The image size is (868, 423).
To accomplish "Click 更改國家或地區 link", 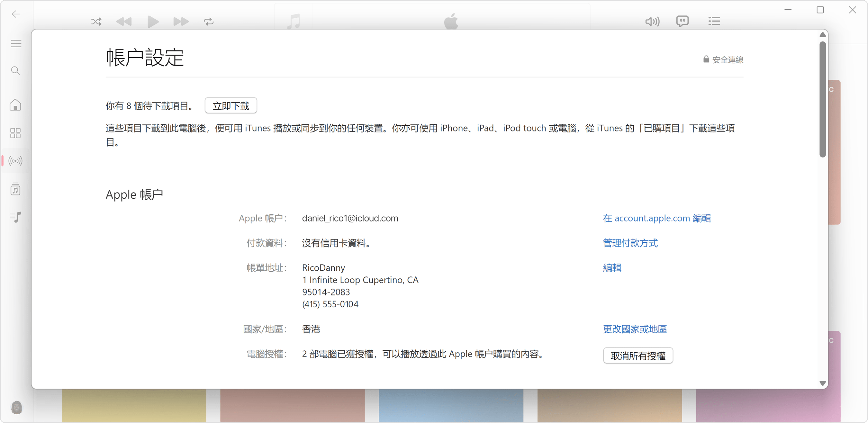I will coord(635,329).
